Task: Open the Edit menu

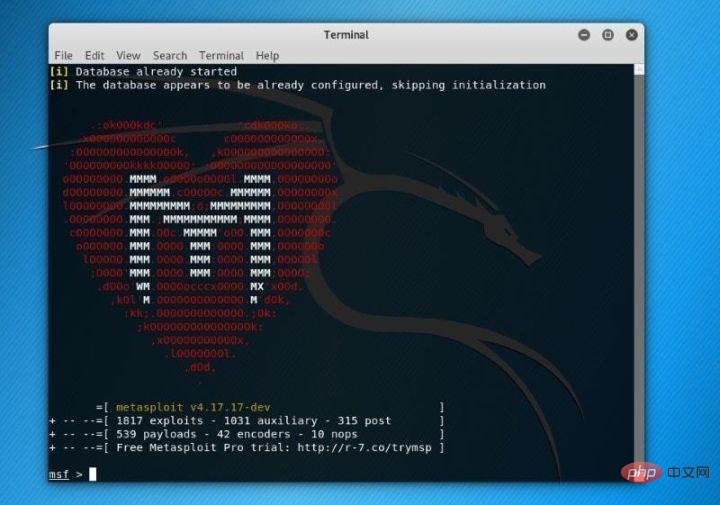Action: point(94,56)
